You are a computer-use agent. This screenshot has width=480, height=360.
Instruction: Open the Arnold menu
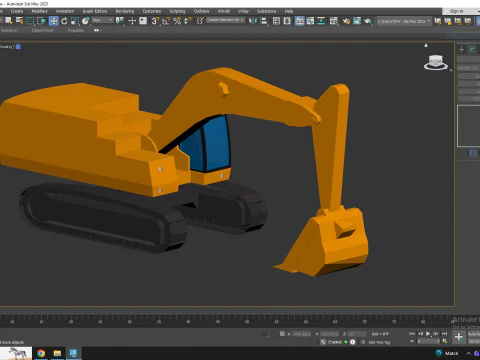click(224, 11)
